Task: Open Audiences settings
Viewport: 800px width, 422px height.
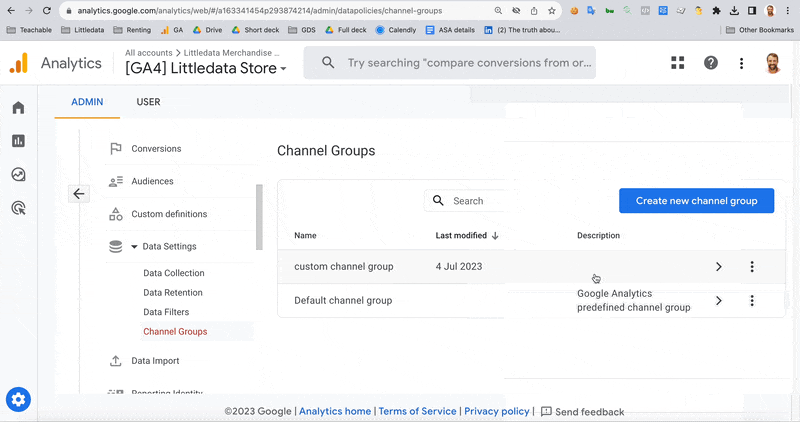Action: [152, 181]
